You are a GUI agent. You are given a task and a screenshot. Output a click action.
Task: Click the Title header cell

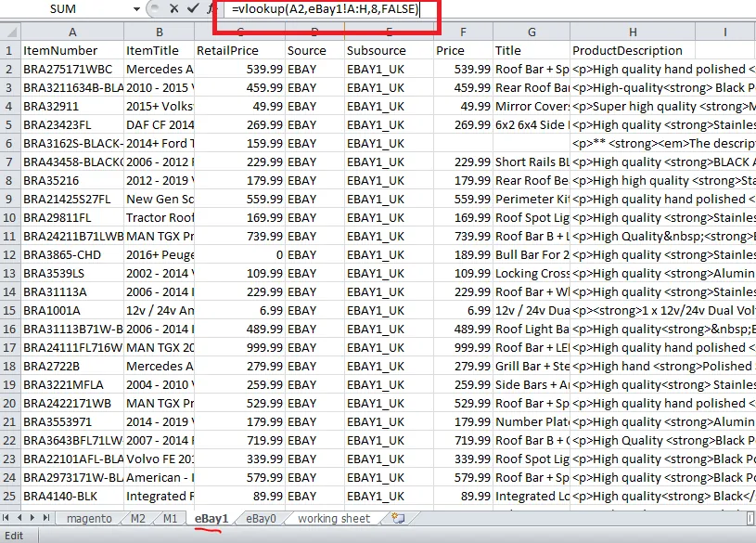pos(532,51)
